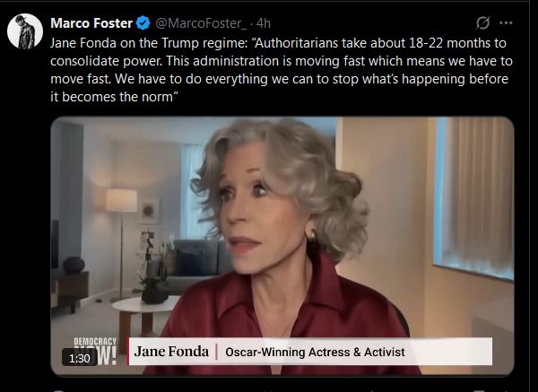Screen dimensions: 538x392
Task: Open Marco Foster's profile picture
Action: point(25,31)
